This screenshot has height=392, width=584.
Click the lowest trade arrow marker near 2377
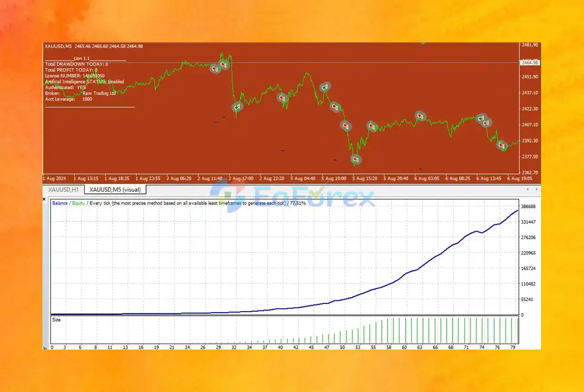[x=356, y=160]
